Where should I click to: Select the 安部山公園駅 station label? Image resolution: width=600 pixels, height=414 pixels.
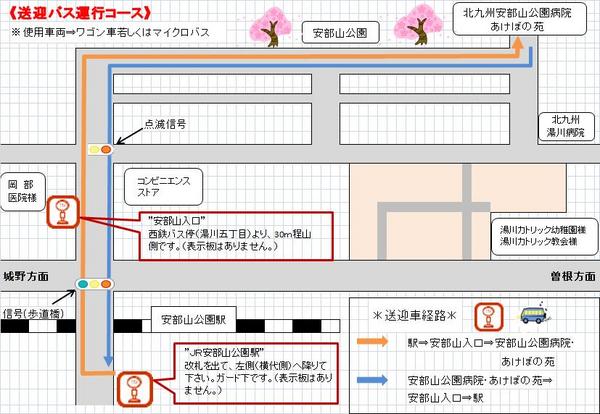coord(193,319)
